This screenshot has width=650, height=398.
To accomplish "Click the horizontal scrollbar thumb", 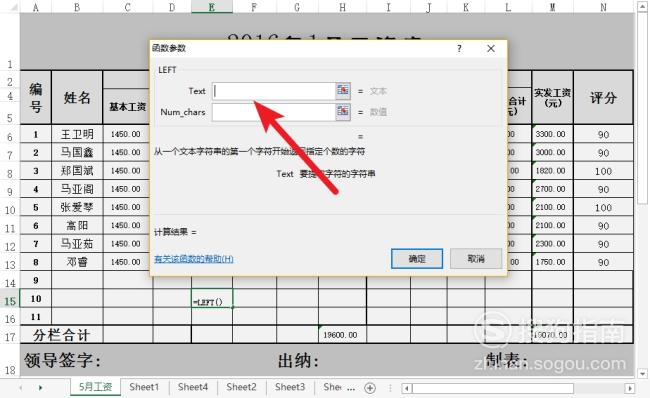I will [493, 388].
